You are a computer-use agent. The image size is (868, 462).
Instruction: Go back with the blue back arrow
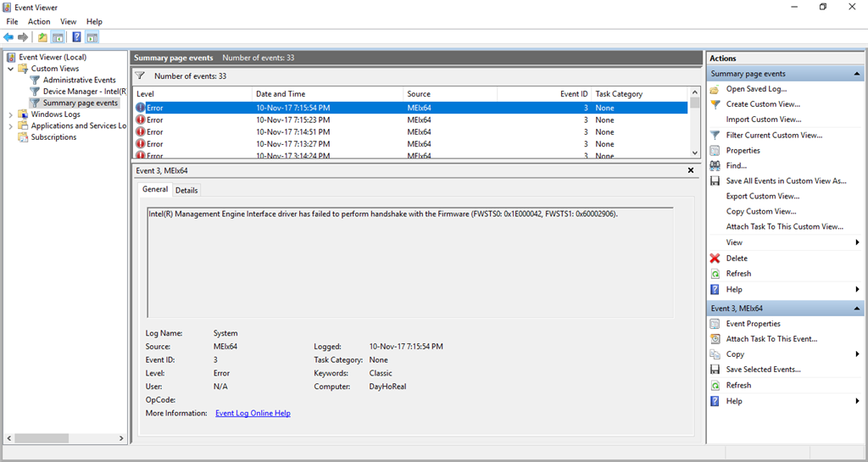tap(8, 37)
